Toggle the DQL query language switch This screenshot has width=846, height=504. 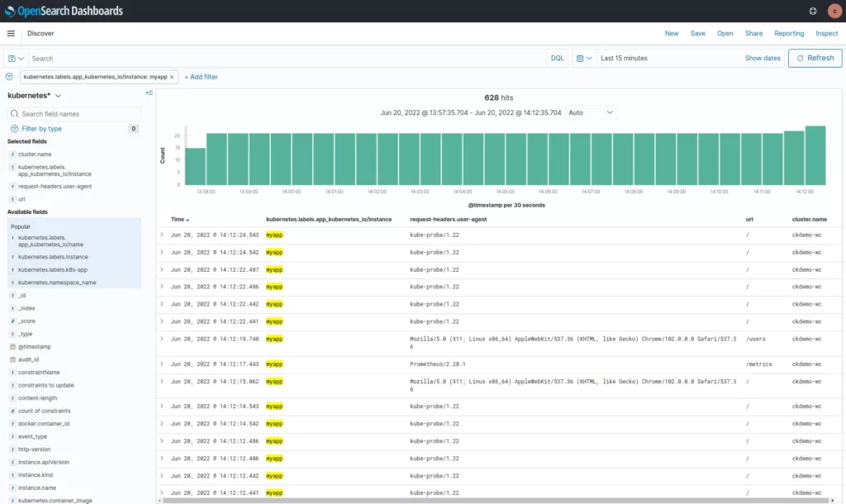pyautogui.click(x=557, y=59)
